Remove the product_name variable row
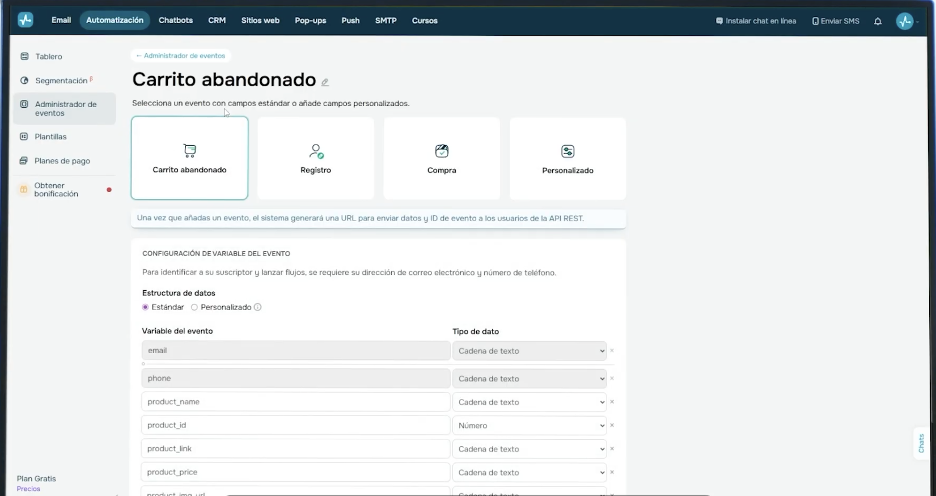 click(612, 402)
